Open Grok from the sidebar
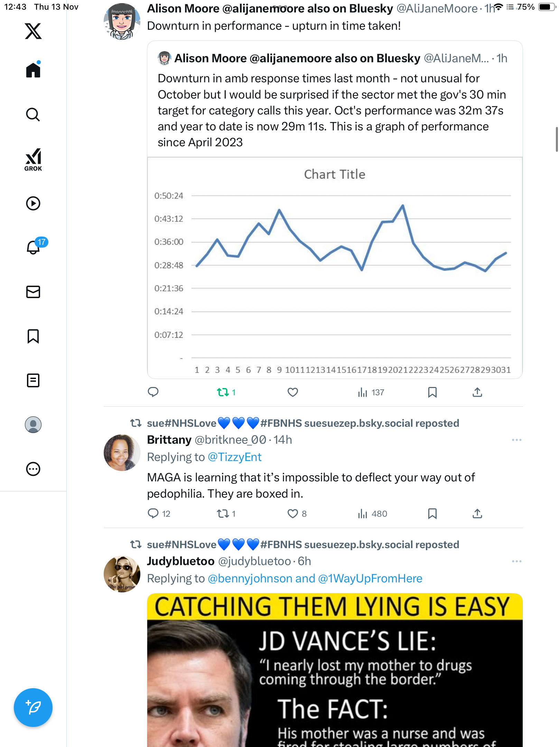This screenshot has width=560, height=747. tap(33, 160)
